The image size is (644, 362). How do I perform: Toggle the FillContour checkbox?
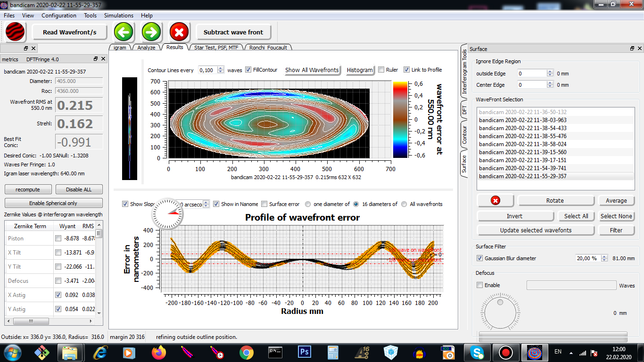[248, 70]
